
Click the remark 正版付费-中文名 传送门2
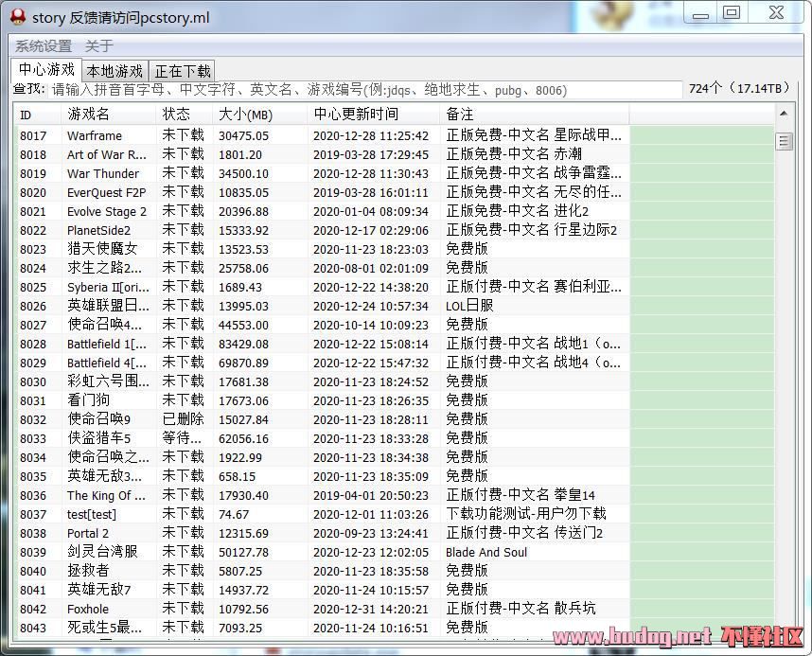pyautogui.click(x=524, y=533)
